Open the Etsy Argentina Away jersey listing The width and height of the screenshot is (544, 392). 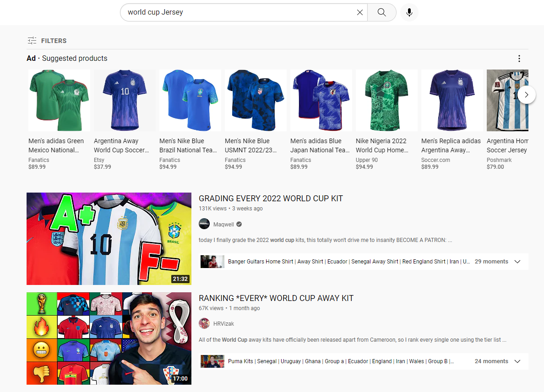tap(125, 101)
